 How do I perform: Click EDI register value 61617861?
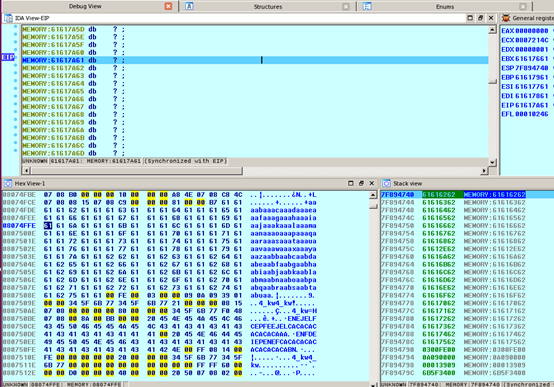(x=531, y=96)
